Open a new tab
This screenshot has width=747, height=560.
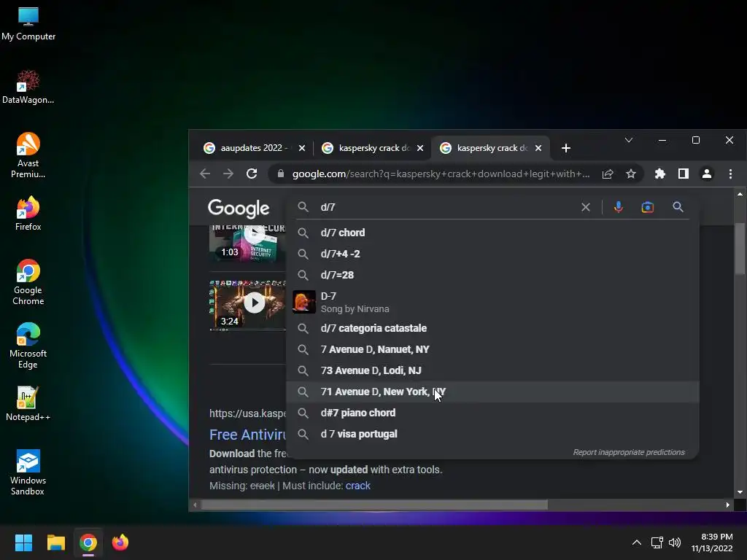566,148
